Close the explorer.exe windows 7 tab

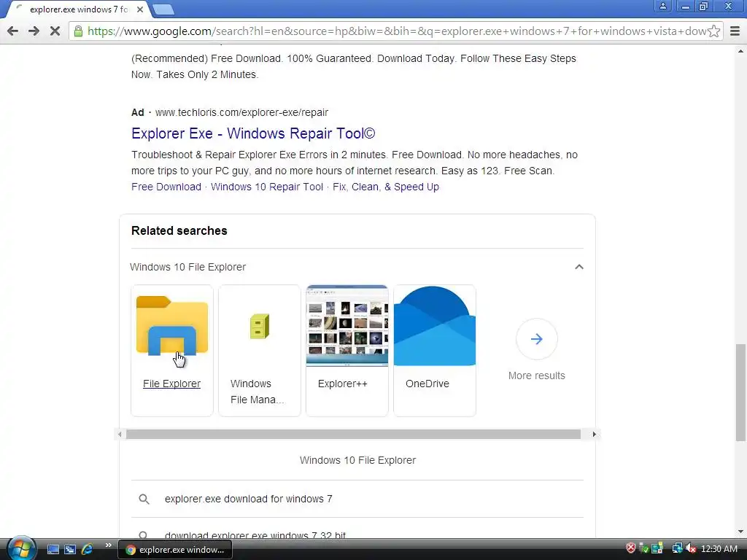click(x=139, y=9)
